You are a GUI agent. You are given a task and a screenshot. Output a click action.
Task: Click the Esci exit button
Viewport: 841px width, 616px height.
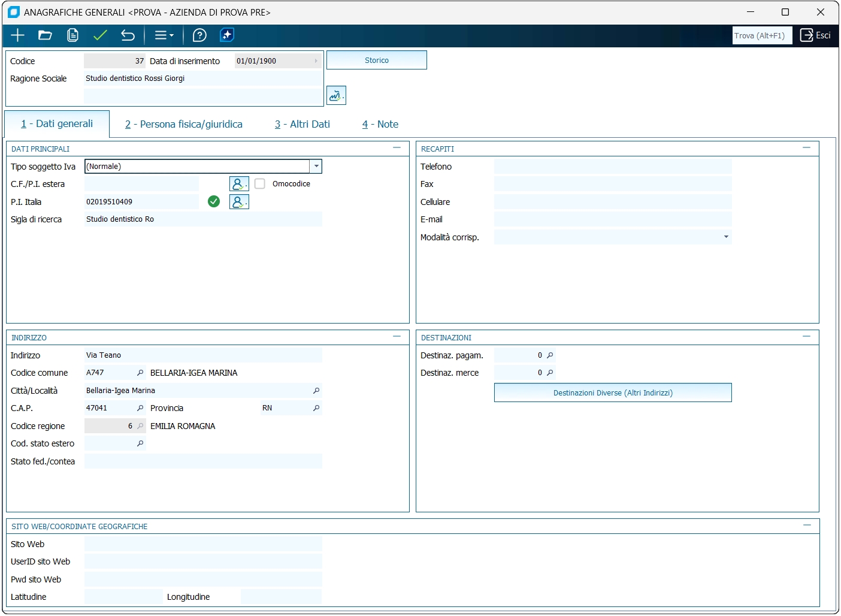pos(816,35)
